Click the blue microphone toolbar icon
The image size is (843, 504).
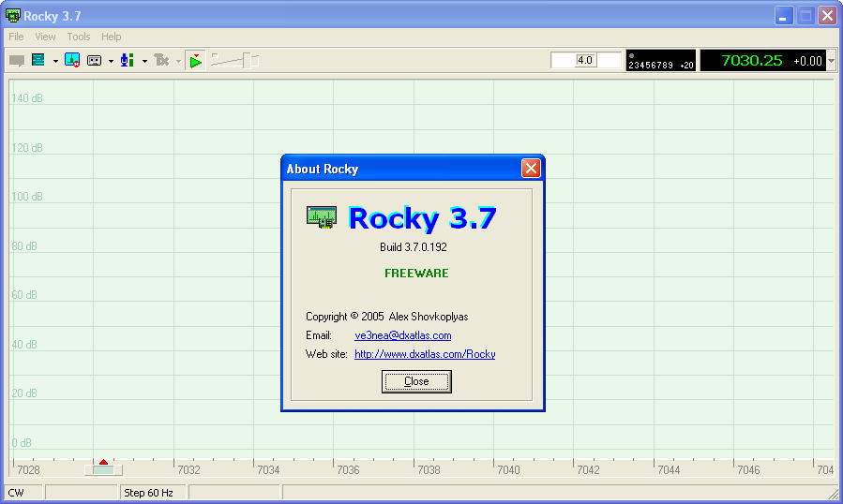coord(128,60)
